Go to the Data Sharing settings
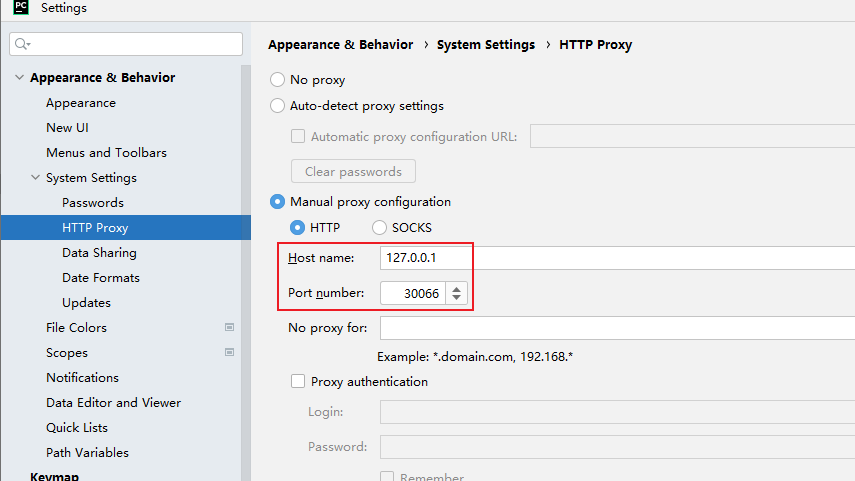The width and height of the screenshot is (855, 481). (99, 252)
